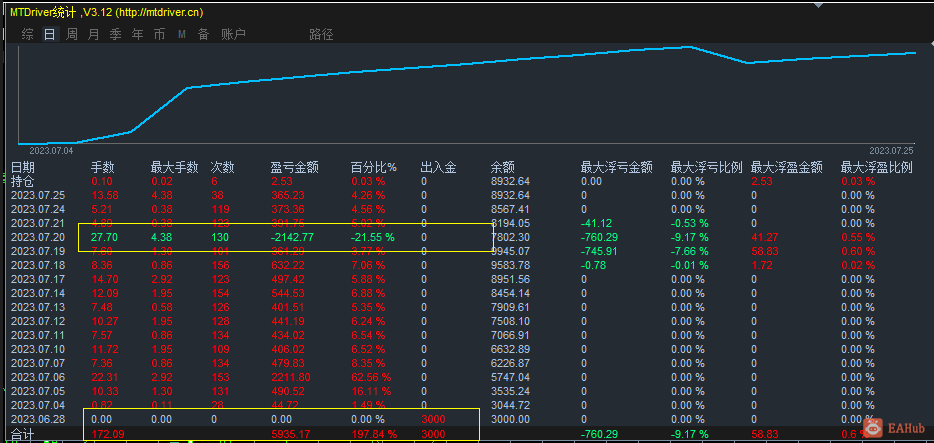Select the 2023.07.20 date row
Viewport: 934px width, 443px height.
point(38,237)
